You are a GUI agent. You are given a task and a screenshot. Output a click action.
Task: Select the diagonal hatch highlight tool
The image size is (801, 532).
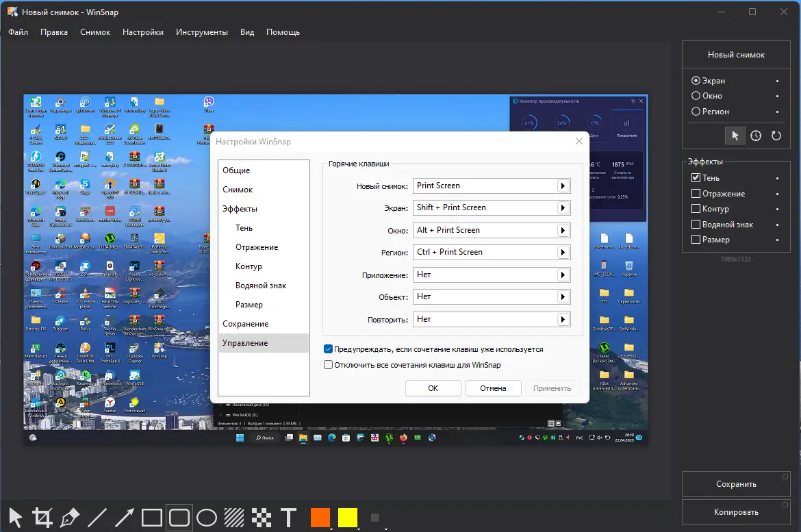click(x=234, y=518)
